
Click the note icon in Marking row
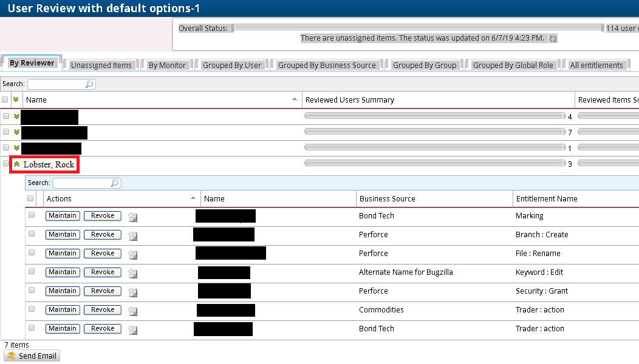click(132, 217)
